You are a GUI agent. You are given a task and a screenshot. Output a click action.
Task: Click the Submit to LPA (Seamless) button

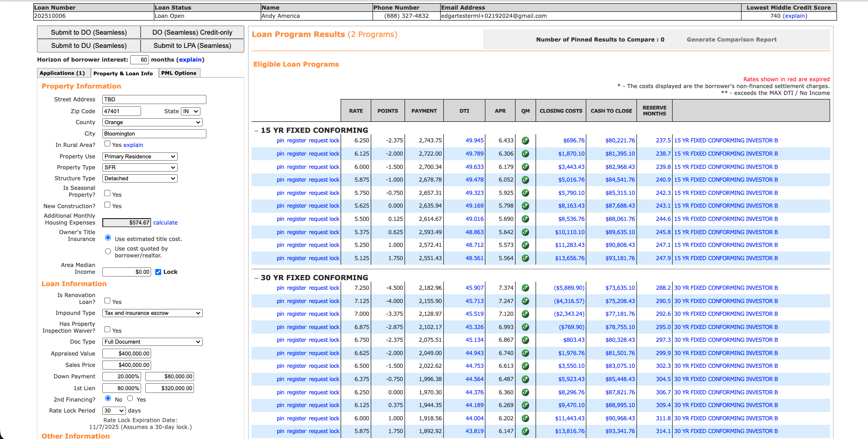coord(193,46)
